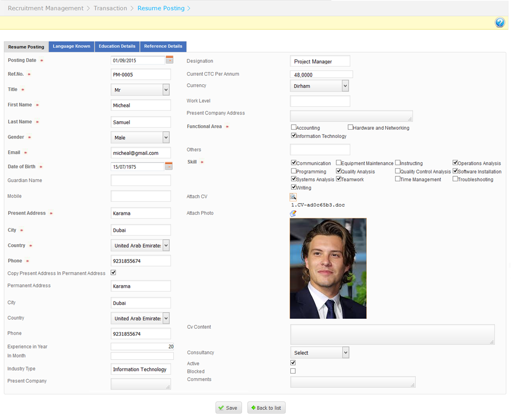This screenshot has height=420, width=511.
Task: Go to Recruitment Management breadcrumb
Action: (x=45, y=8)
